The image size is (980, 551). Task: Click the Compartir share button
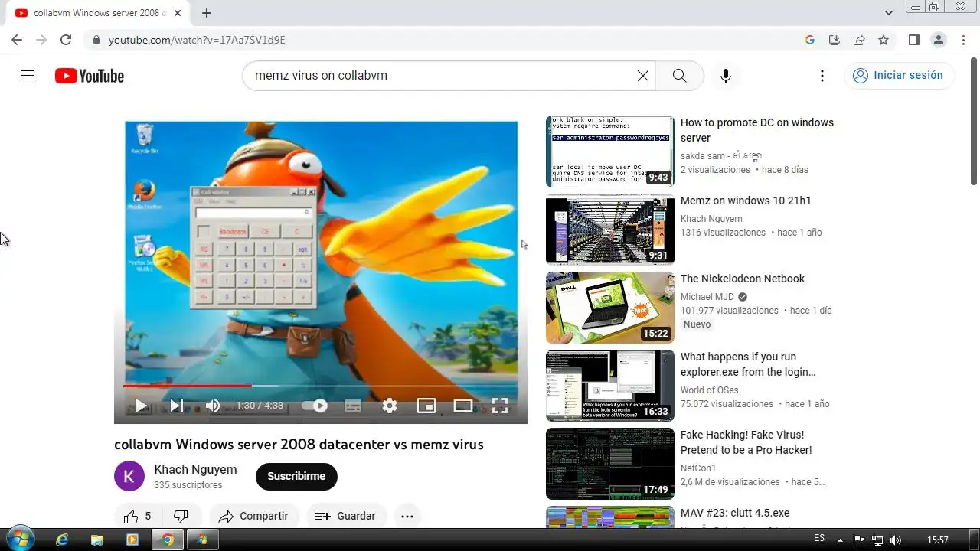[253, 516]
